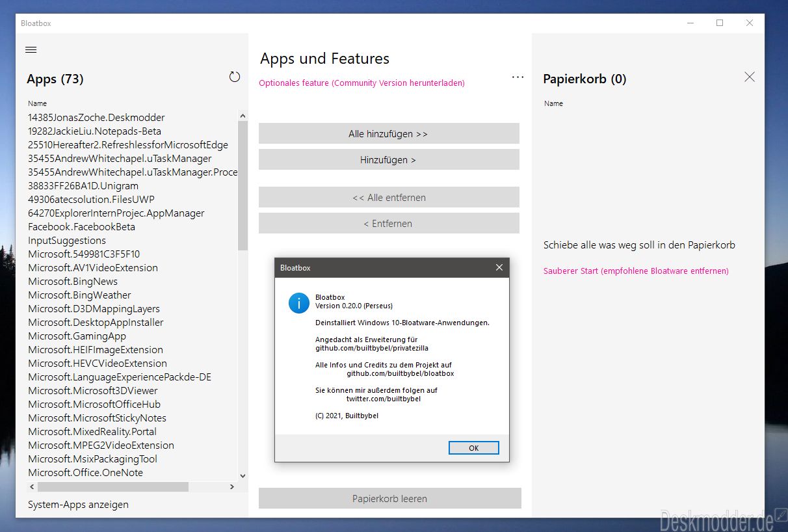
Task: Close the Bloatbox about dialog
Action: [499, 267]
